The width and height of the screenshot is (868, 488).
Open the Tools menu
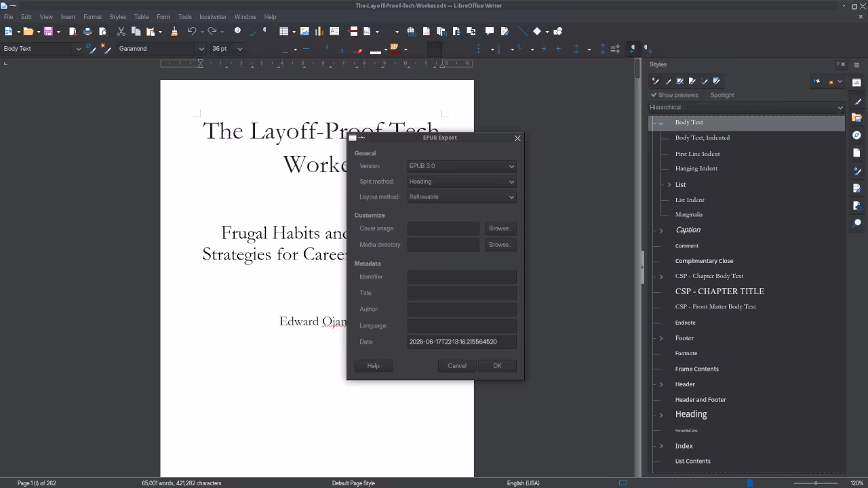[184, 17]
